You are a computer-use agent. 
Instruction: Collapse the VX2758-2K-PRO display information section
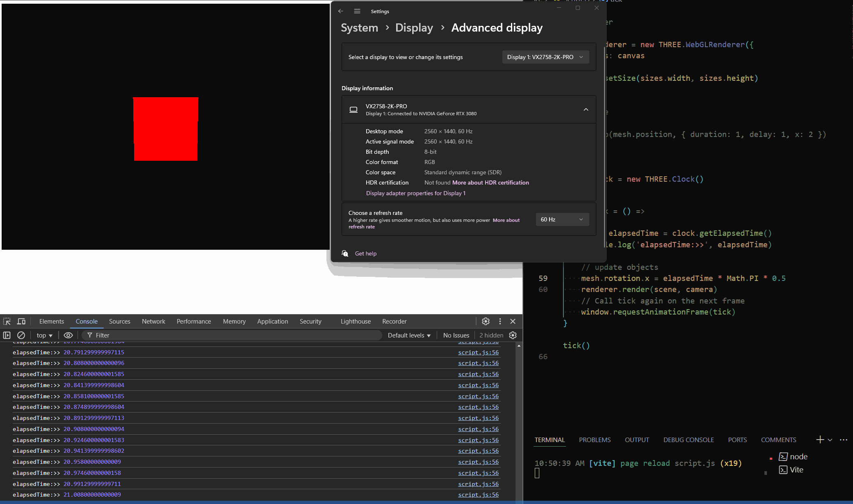[x=586, y=109]
